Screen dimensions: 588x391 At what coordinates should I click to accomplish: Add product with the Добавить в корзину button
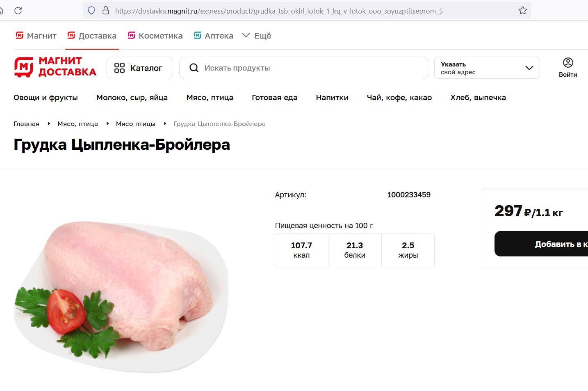point(541,244)
